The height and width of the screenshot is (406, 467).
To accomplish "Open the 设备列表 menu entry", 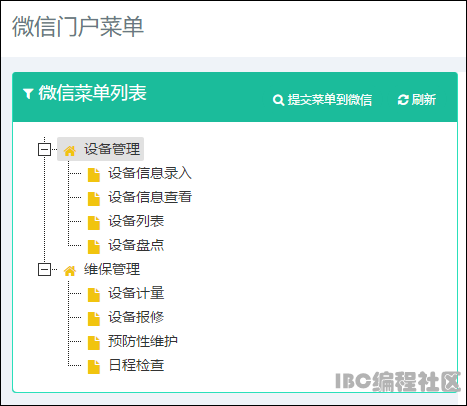I will click(x=136, y=221).
